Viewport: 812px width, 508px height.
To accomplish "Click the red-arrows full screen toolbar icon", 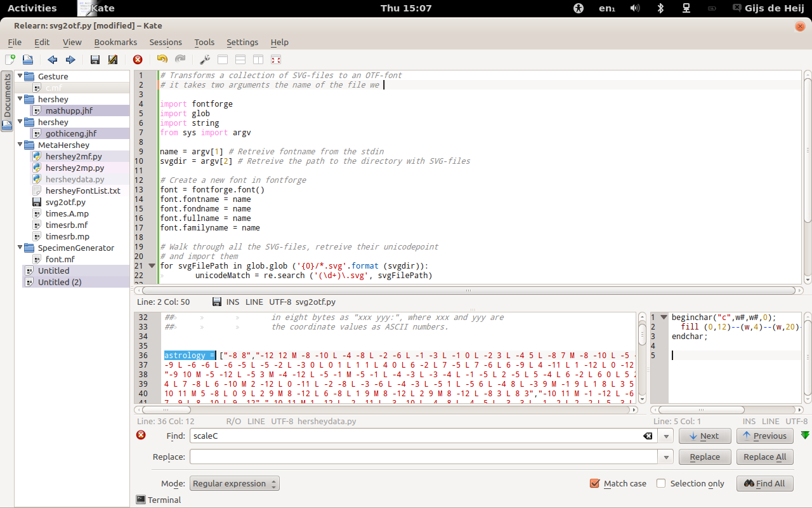I will coord(276,60).
